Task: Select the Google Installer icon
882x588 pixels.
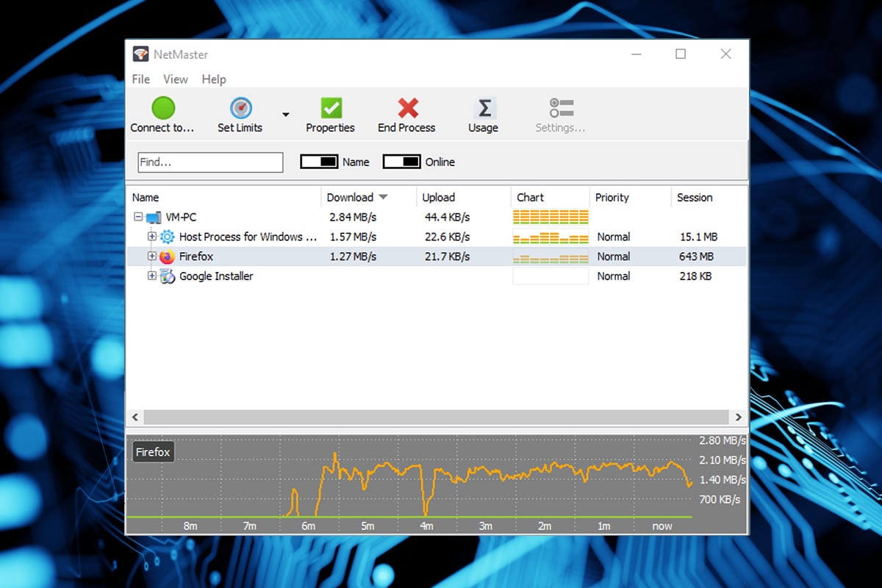Action: 167,276
